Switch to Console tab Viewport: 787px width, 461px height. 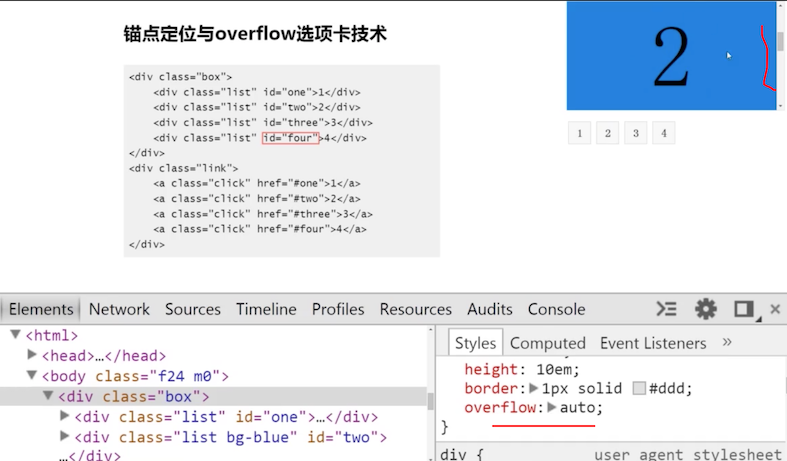tap(556, 309)
